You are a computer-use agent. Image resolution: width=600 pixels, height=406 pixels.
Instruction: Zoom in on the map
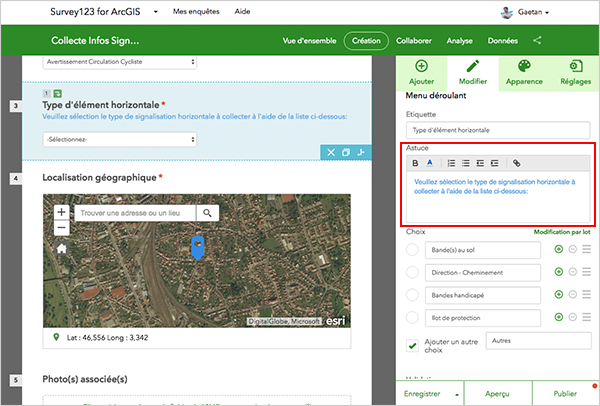click(61, 212)
